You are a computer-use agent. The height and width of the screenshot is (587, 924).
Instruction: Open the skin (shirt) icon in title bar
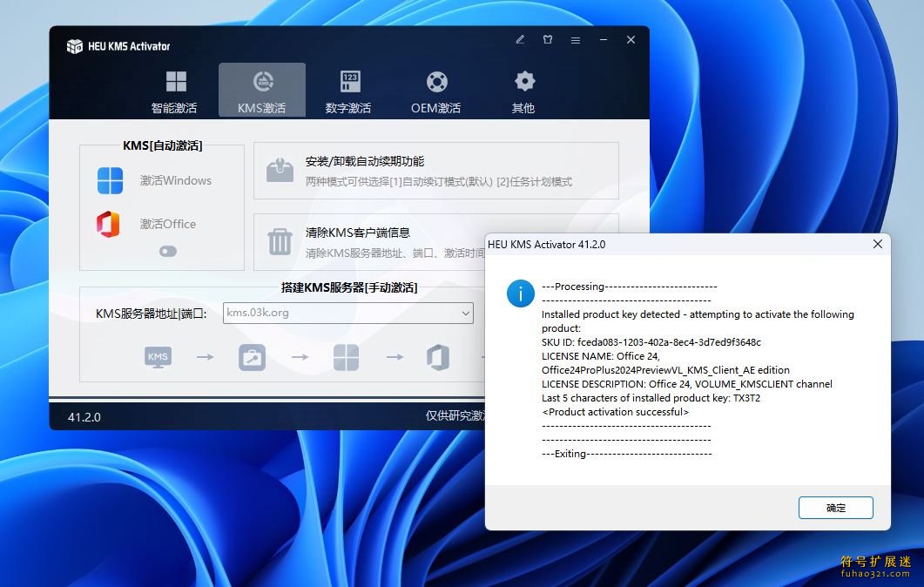pos(548,40)
